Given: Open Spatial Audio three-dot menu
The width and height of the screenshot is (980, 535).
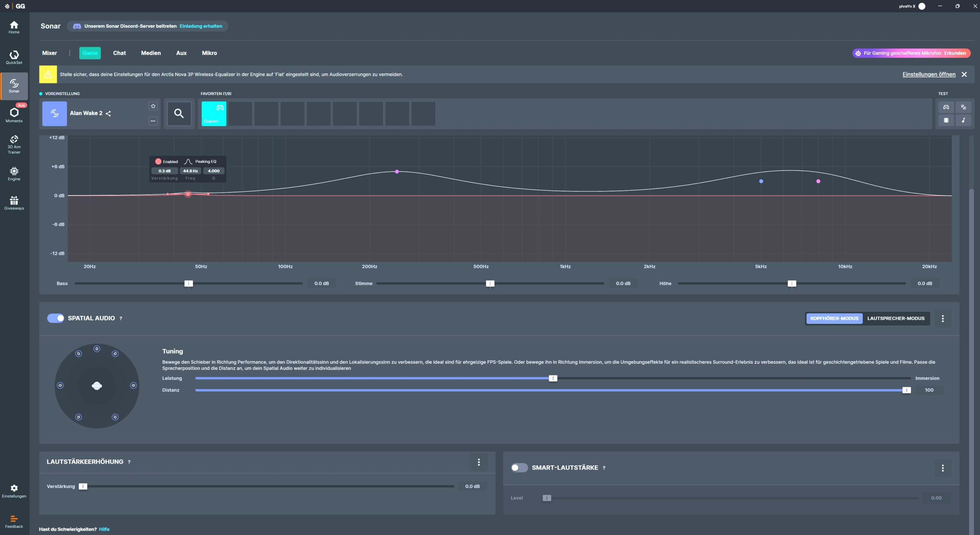Looking at the screenshot, I should [x=942, y=318].
